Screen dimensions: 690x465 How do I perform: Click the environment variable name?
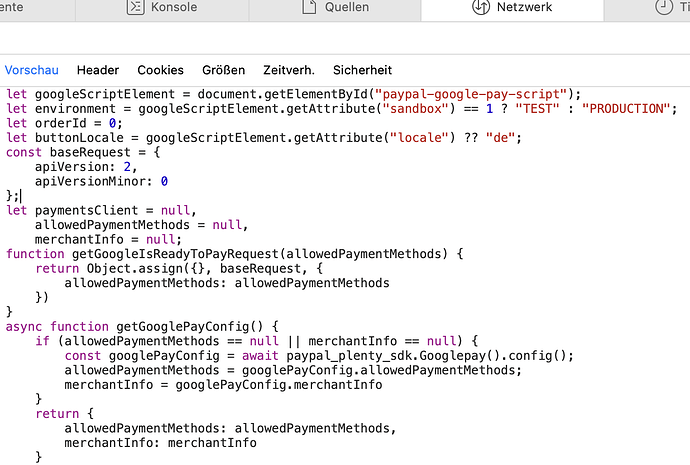click(x=75, y=109)
